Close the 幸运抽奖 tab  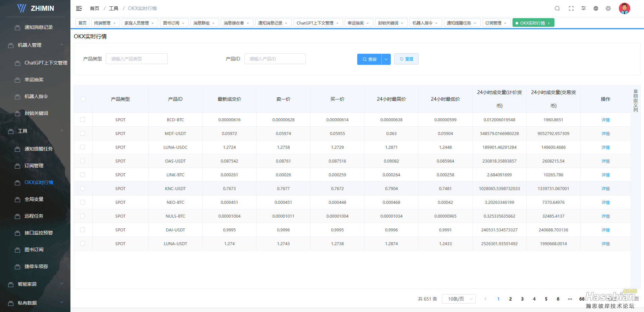pyautogui.click(x=368, y=23)
